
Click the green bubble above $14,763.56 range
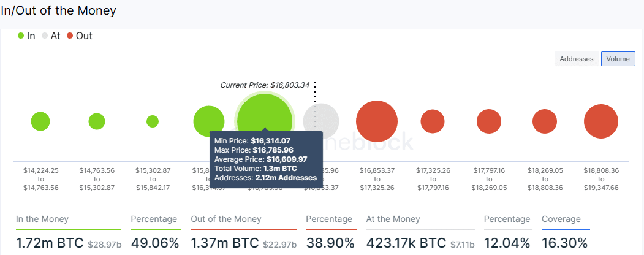97,121
